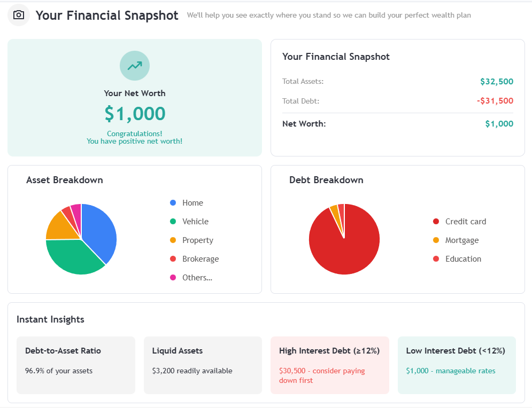
Task: Click the Total Assets amount $32,500
Action: 496,82
